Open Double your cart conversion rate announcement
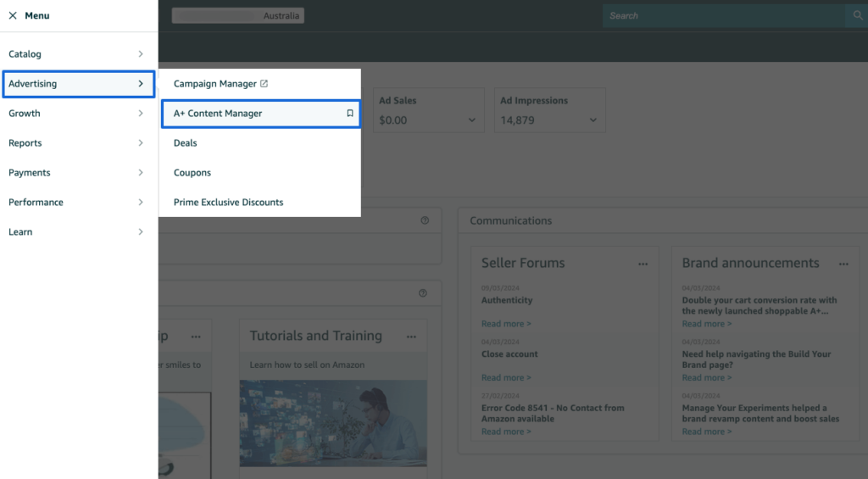Image resolution: width=868 pixels, height=479 pixels. click(x=759, y=306)
